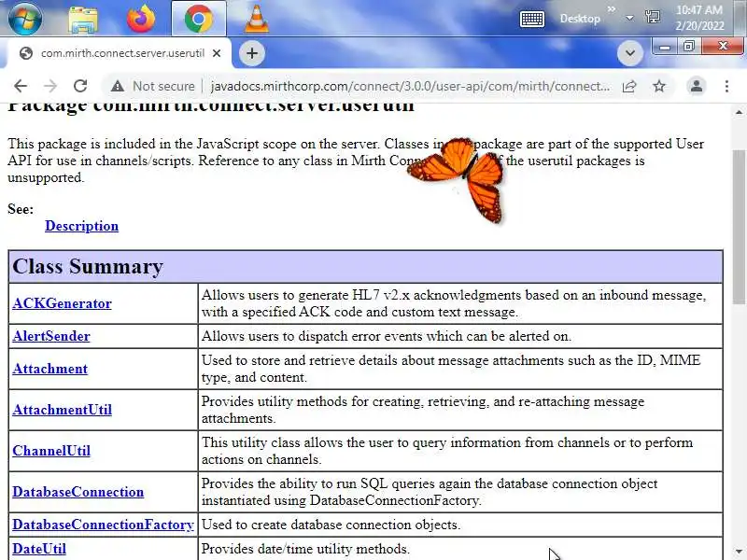Click 'Used to create database connection objects.'
The width and height of the screenshot is (747, 560).
click(x=331, y=525)
